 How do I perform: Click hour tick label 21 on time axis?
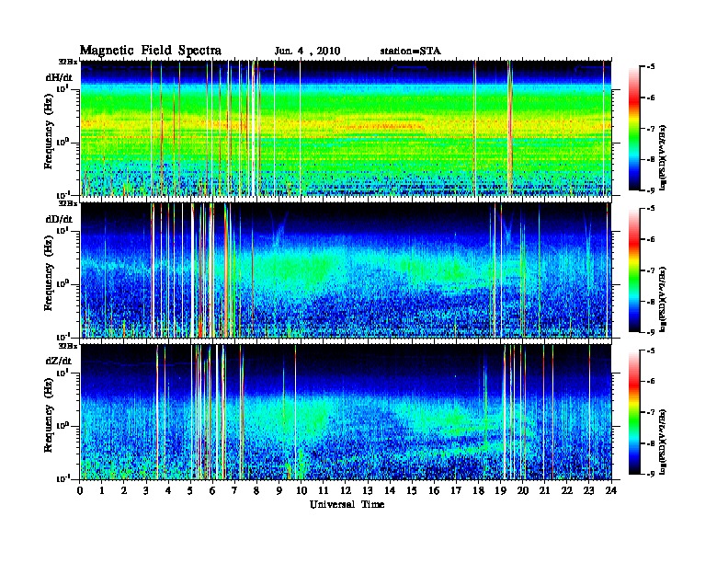[545, 490]
